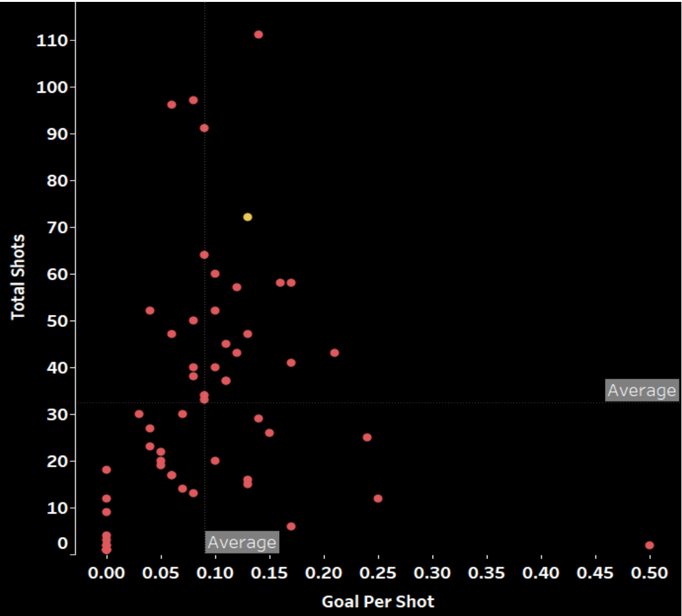The image size is (682, 616).
Task: Select the point at 0.17 goal per shot, 58 shots
Action: point(291,283)
